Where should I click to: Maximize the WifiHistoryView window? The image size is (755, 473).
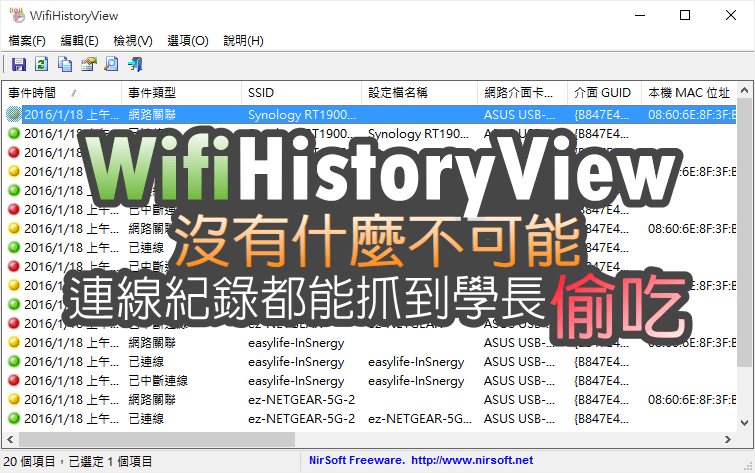[x=685, y=15]
